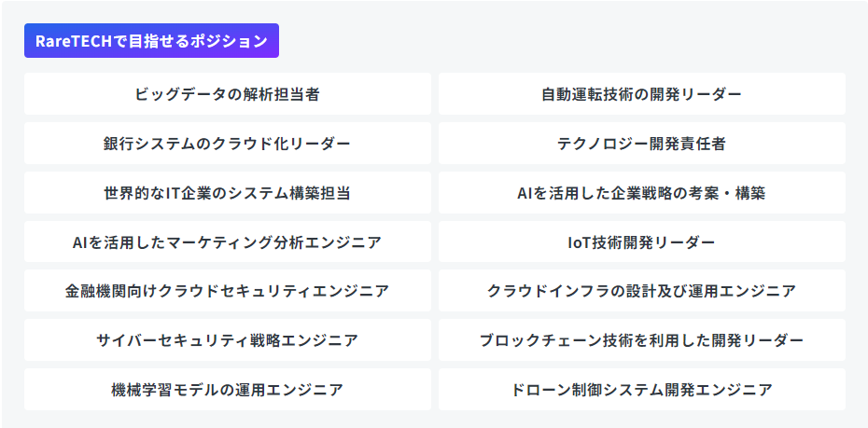Select ビッグデータの解析担当者 card
This screenshot has height=428, width=868.
coord(228,94)
